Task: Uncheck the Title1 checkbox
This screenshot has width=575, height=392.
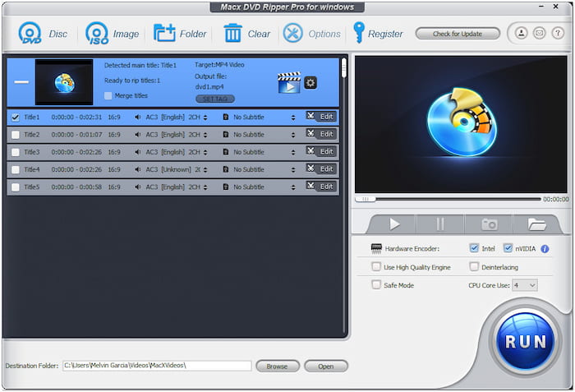Action: click(x=16, y=118)
